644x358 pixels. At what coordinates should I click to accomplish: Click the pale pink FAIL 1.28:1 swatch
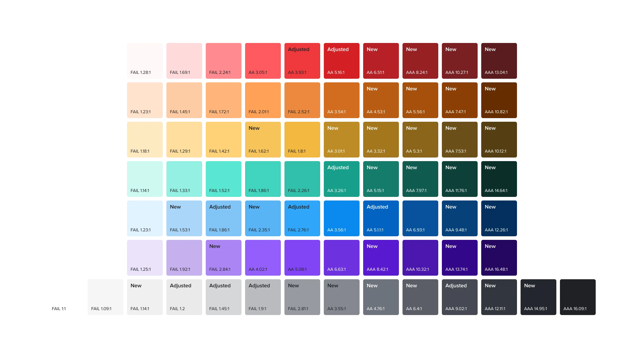click(x=145, y=61)
